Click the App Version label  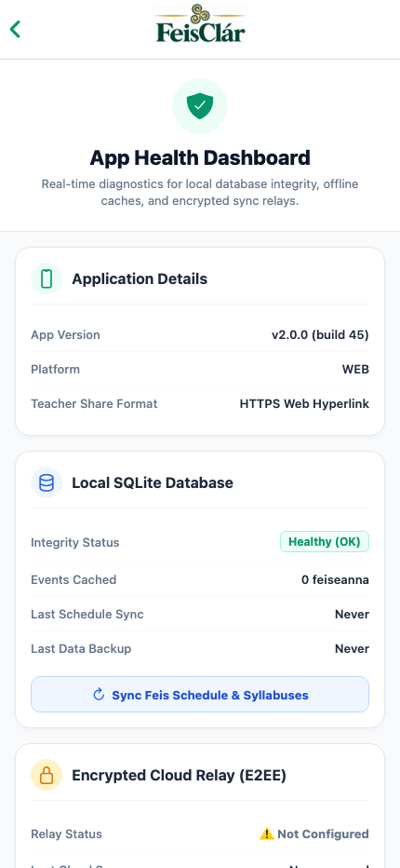pyautogui.click(x=65, y=335)
